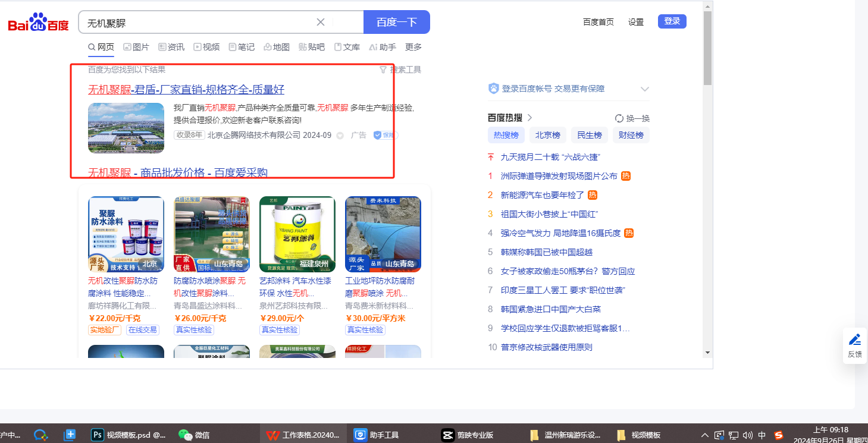This screenshot has width=868, height=443.
Task: Click the 保障 shield badge on the ad
Action: point(384,135)
